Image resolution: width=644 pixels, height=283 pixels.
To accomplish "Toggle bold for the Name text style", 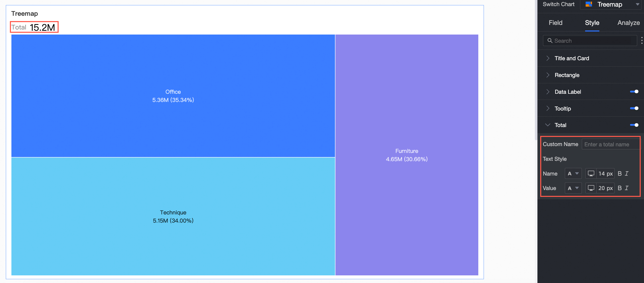I will 619,174.
